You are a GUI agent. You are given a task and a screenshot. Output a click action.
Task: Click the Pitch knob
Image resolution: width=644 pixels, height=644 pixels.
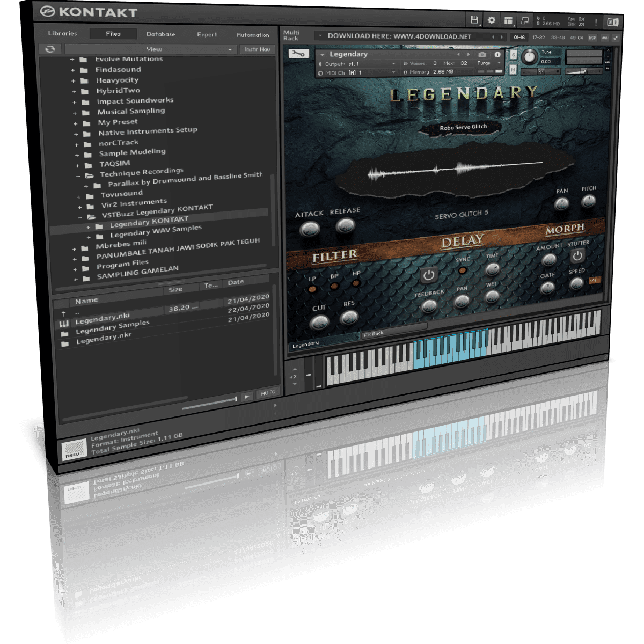pyautogui.click(x=588, y=201)
